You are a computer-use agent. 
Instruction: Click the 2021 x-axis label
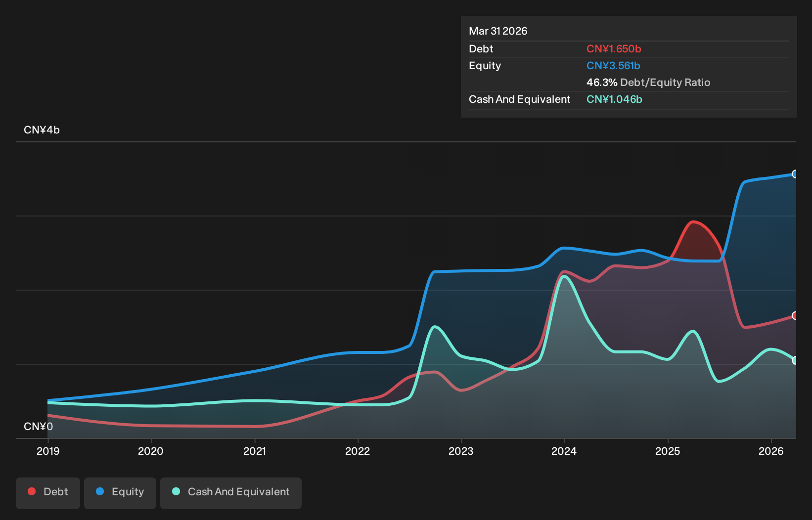(x=255, y=451)
